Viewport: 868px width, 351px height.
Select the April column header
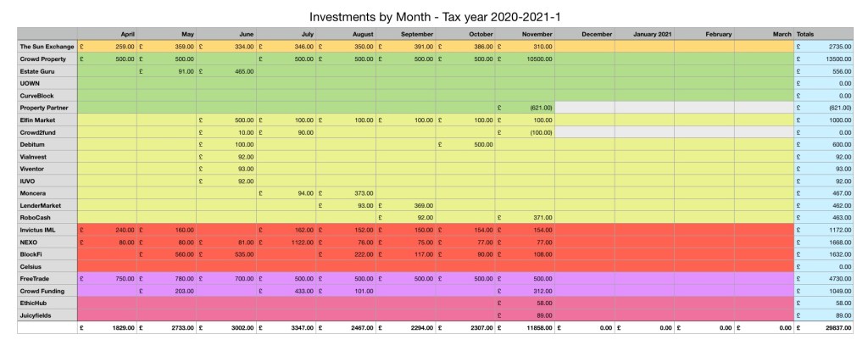pyautogui.click(x=128, y=33)
